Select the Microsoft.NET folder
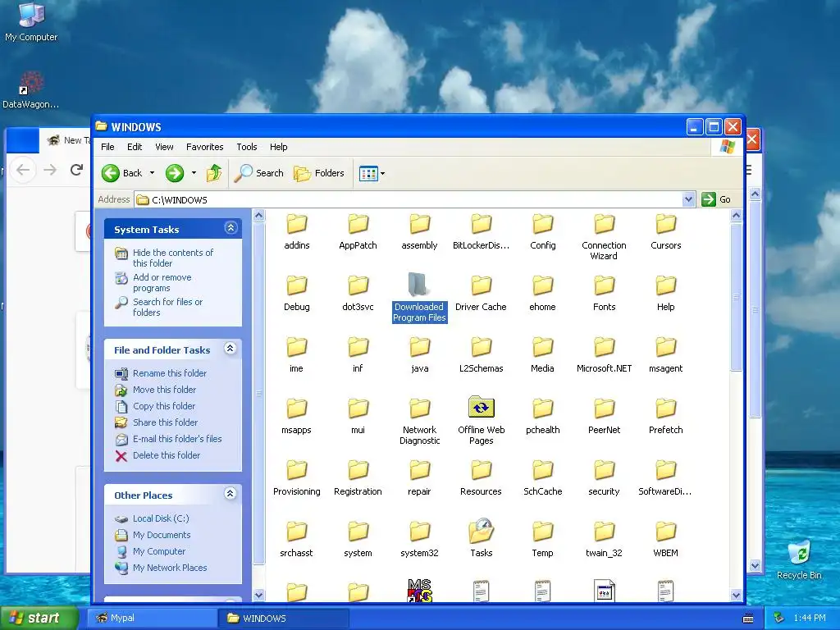 tap(605, 354)
